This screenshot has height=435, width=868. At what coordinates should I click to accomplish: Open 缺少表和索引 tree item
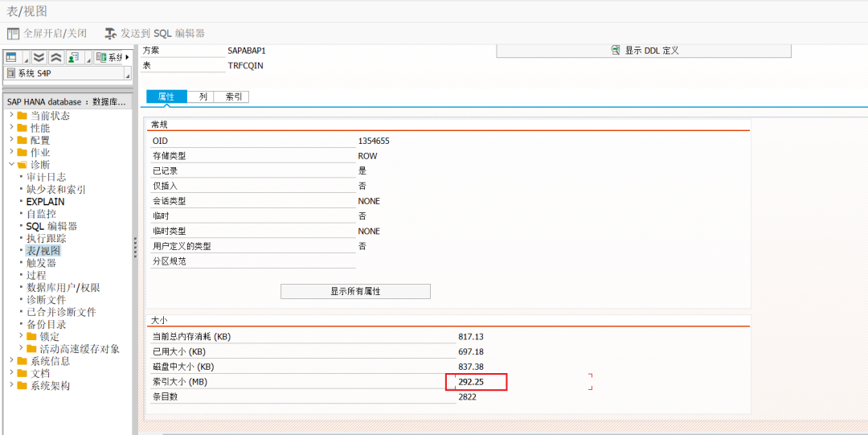[x=56, y=190]
